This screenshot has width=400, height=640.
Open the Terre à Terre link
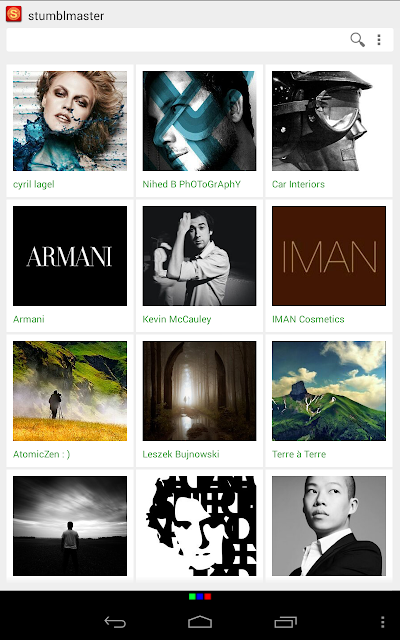click(299, 454)
